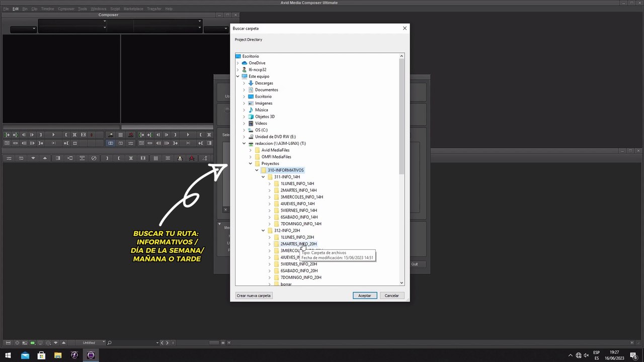Expand the 1LUNES_INFO_14H folder node
The width and height of the screenshot is (644, 362).
pos(270,184)
